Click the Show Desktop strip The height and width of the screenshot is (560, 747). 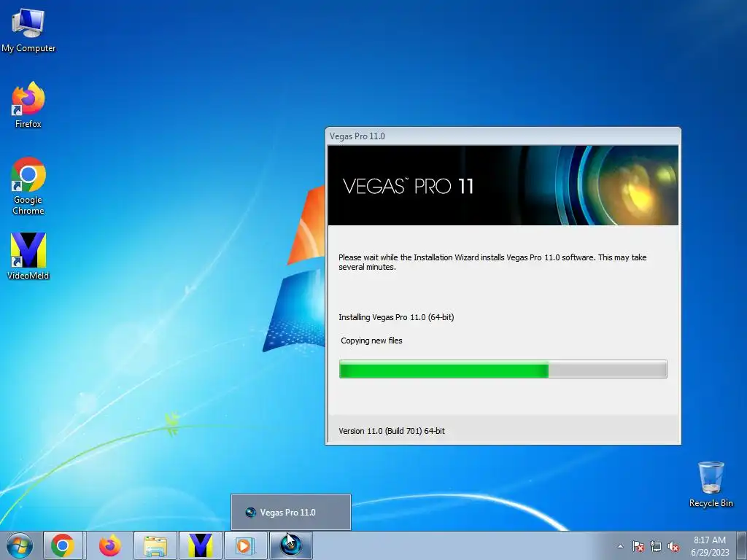742,545
